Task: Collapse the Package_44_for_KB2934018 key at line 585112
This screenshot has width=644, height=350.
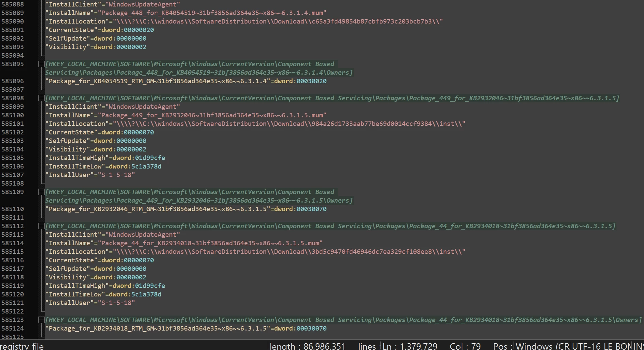Action: click(41, 226)
